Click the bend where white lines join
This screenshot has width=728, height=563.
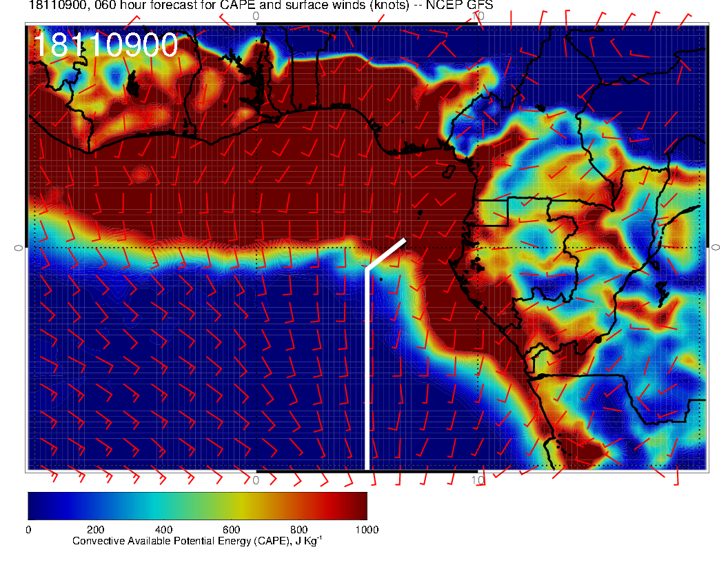367,269
